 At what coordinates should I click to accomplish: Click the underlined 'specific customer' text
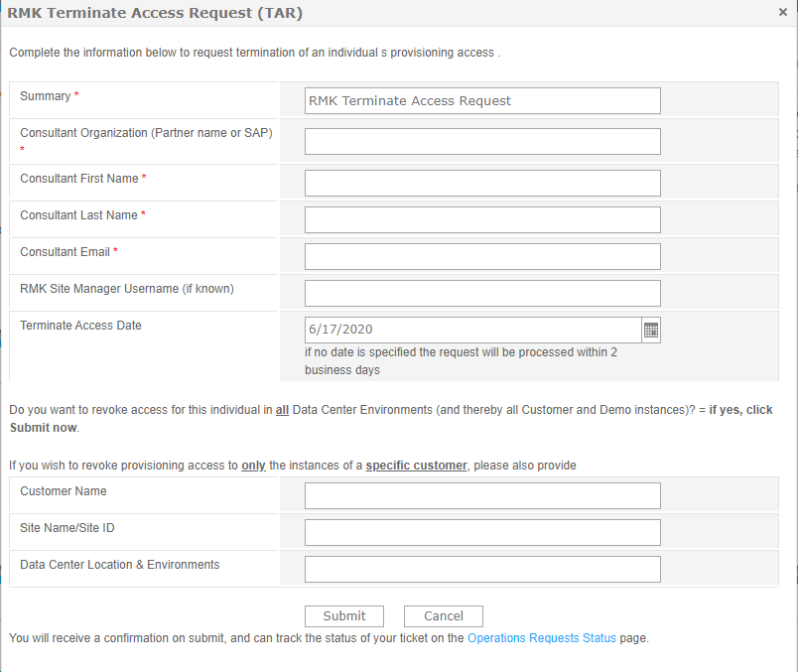(x=416, y=466)
